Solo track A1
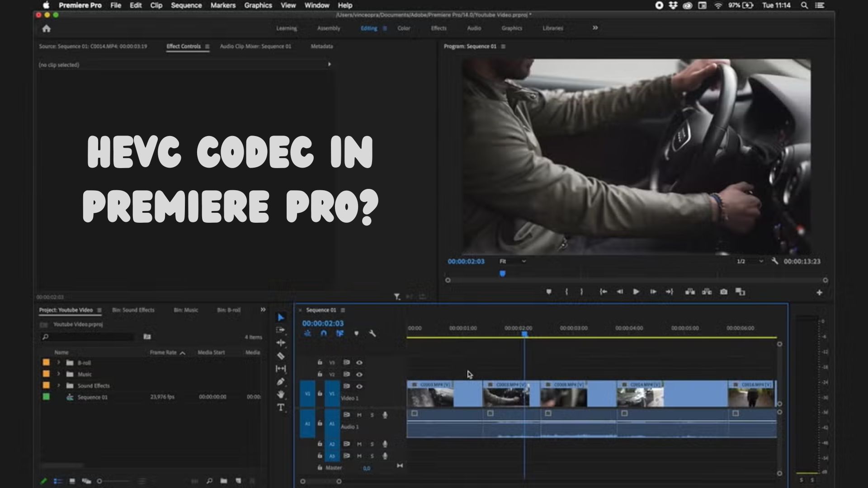 [372, 415]
